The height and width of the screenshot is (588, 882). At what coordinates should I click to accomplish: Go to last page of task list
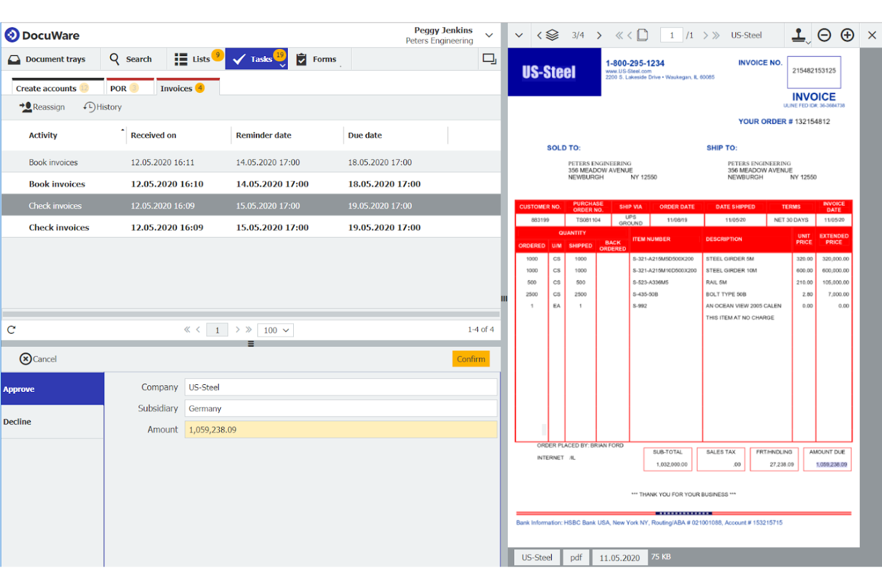[x=249, y=329]
